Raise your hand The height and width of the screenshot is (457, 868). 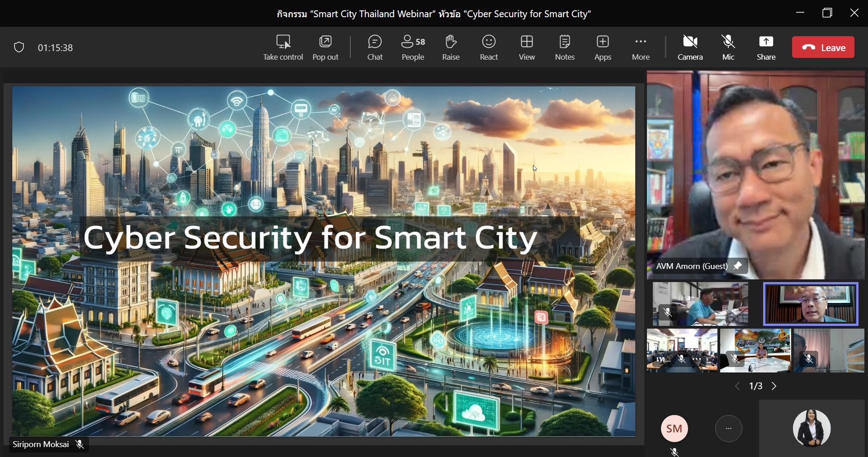tap(451, 48)
